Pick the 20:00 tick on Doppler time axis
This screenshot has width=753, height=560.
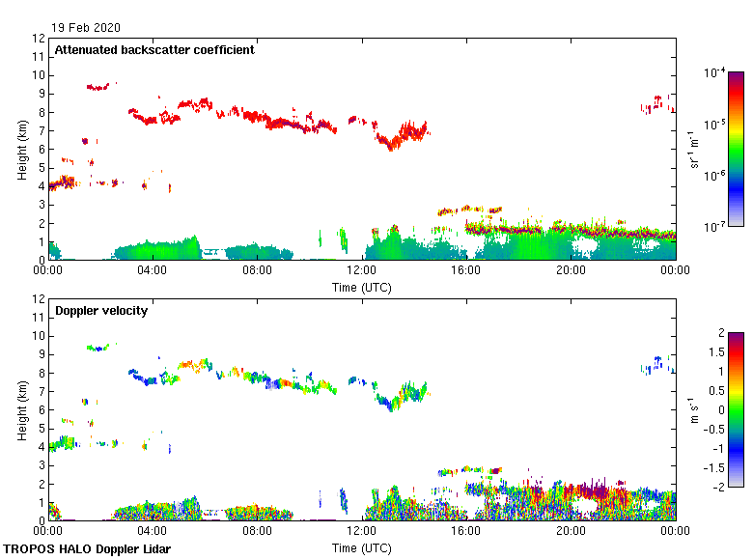571,533
